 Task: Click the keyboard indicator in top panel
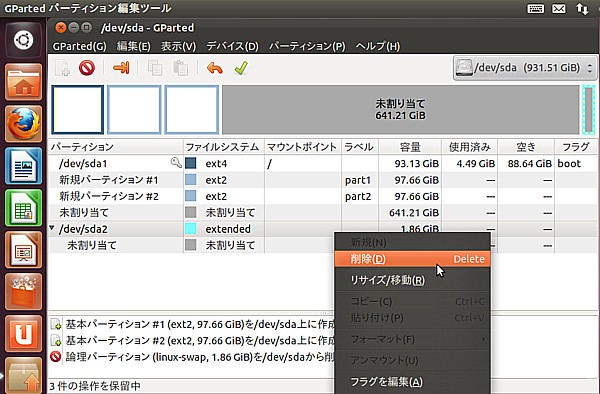tap(535, 8)
